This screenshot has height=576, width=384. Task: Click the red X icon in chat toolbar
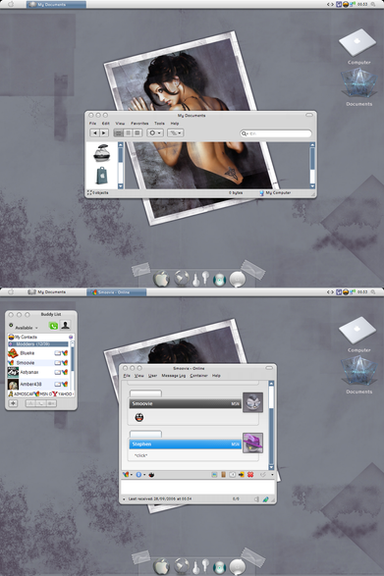251,475
